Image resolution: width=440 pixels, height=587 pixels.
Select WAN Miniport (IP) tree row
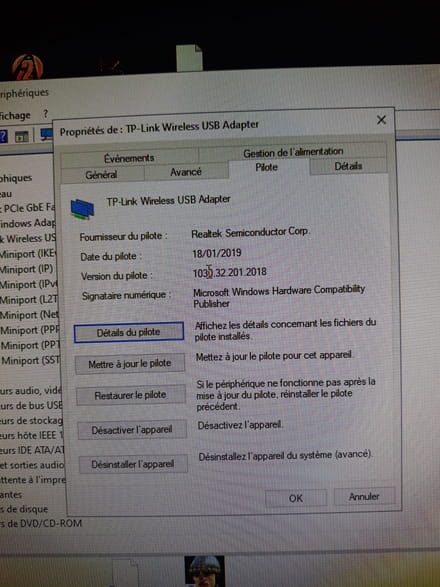27,269
